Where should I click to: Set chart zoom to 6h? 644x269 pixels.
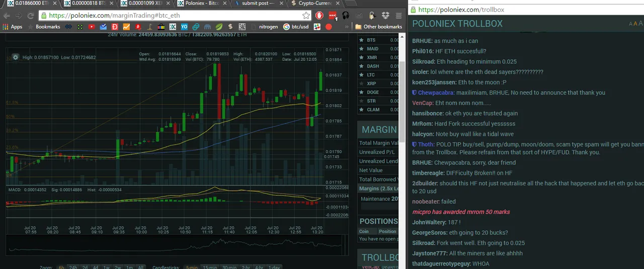pos(61,267)
